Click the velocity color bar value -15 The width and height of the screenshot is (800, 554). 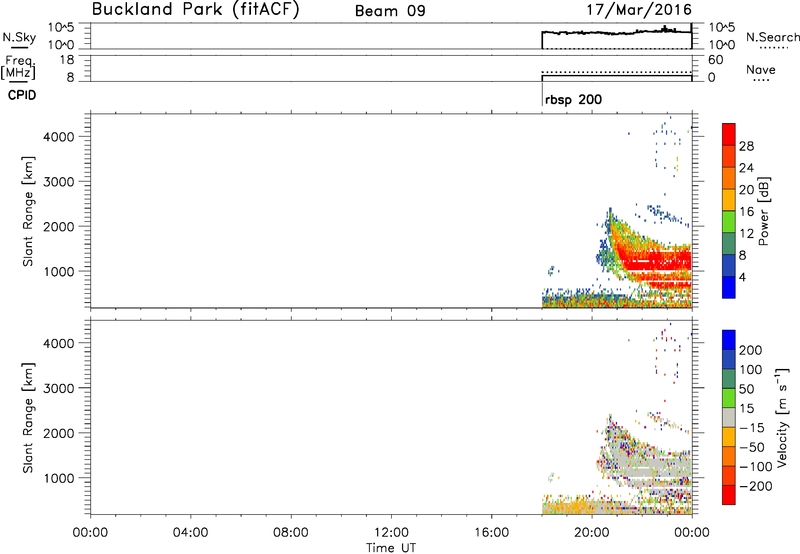[752, 427]
